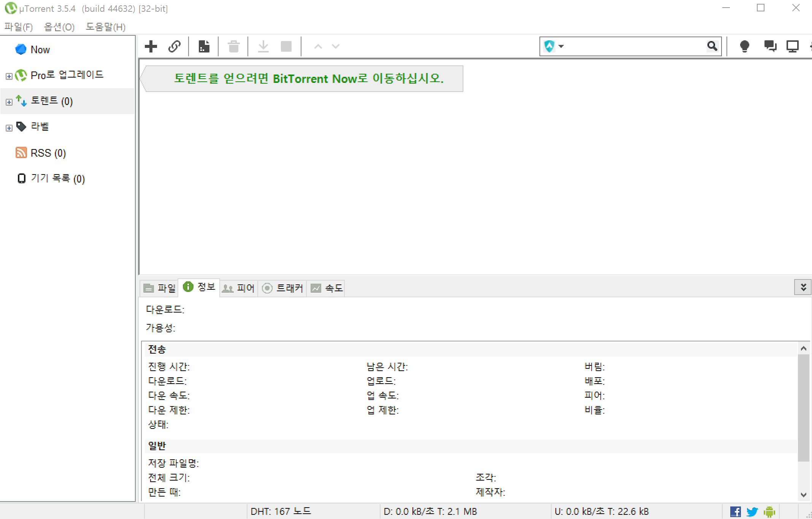Click the search magnifier icon
The image size is (812, 519).
(712, 46)
